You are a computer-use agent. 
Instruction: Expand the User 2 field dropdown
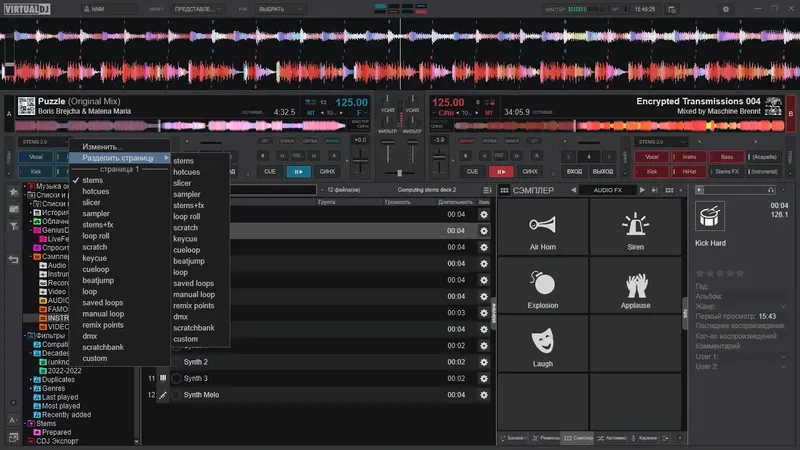tap(784, 366)
